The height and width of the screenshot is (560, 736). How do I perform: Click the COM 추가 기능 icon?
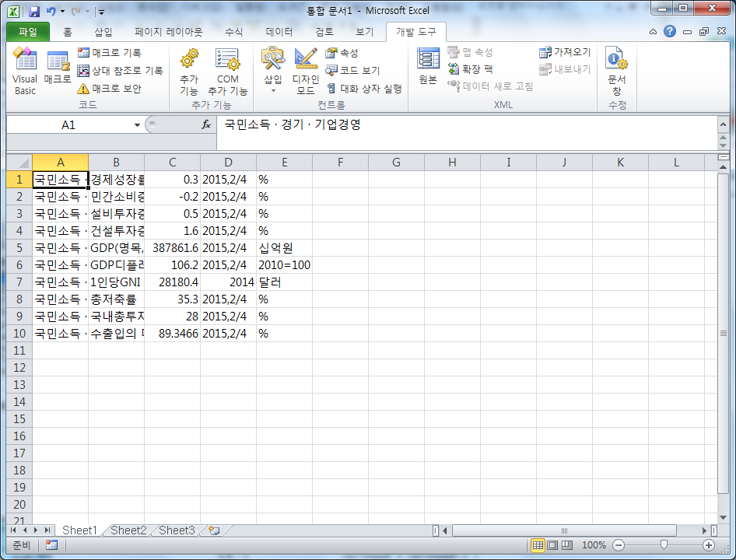228,70
